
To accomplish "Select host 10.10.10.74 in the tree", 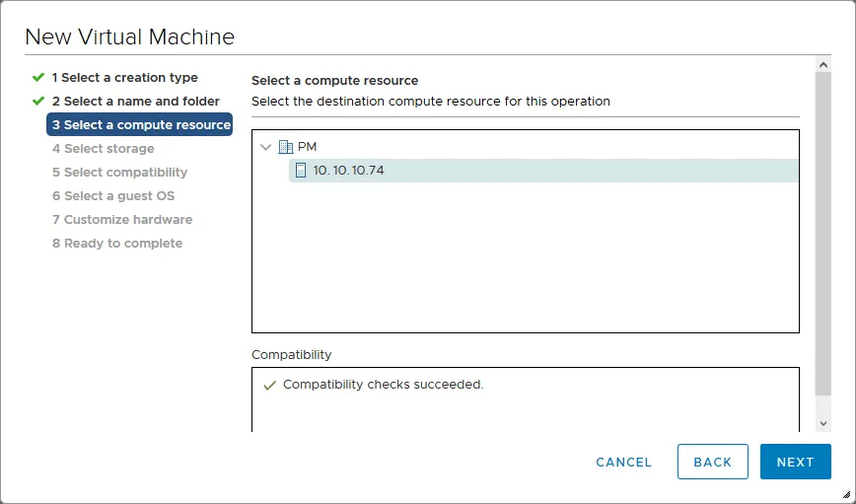I will (349, 171).
